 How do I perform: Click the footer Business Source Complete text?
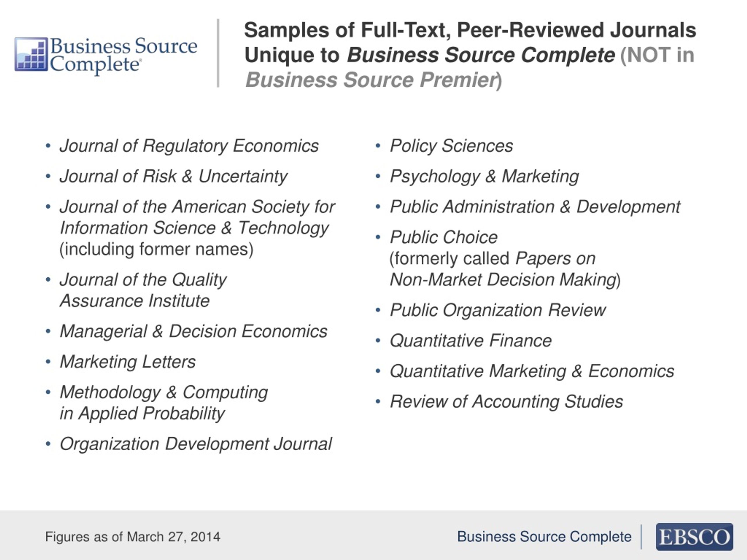544,537
